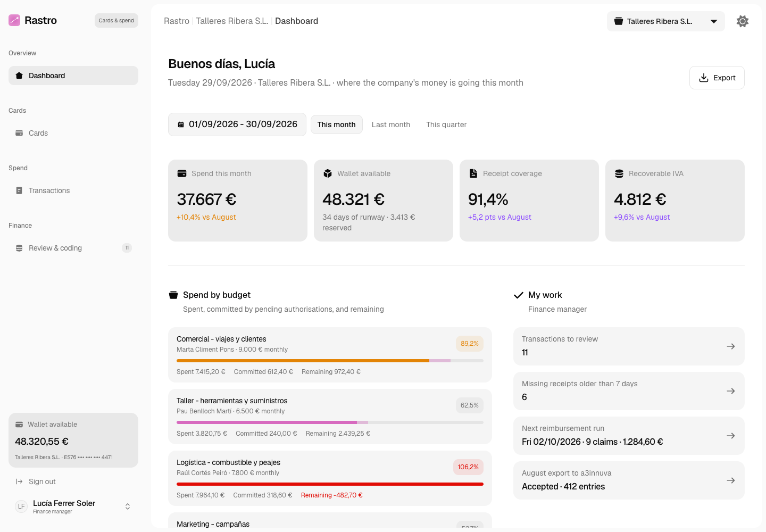Click the LF user avatar
The height and width of the screenshot is (532, 766).
click(21, 506)
